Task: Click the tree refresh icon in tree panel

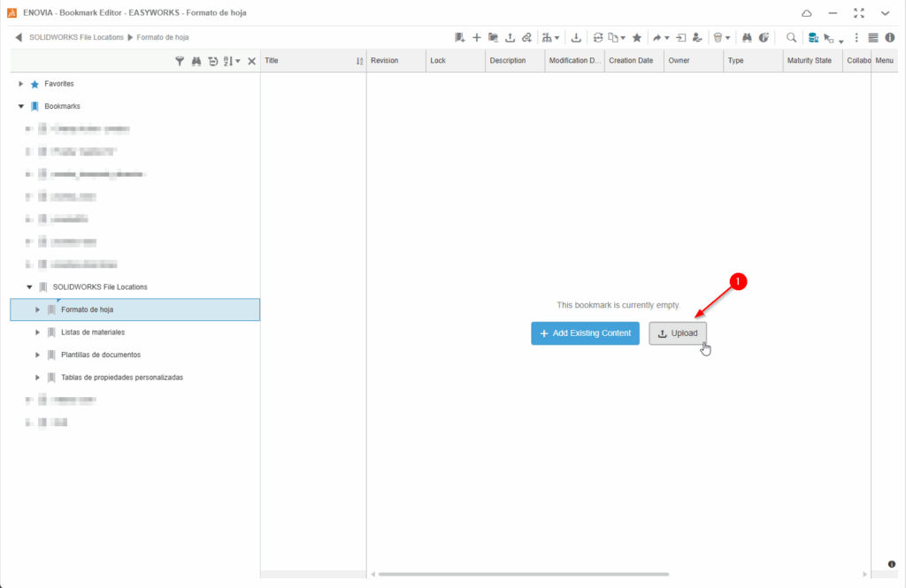Action: pos(212,61)
